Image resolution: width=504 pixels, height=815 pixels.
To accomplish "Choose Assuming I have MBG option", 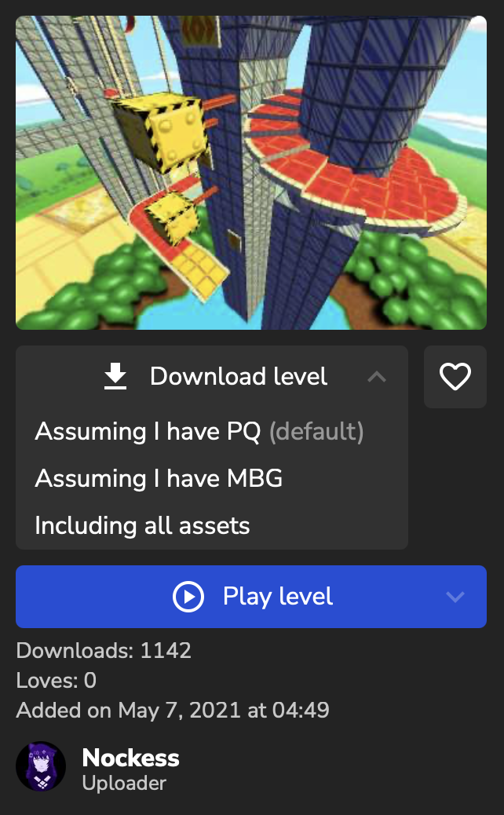I will pyautogui.click(x=159, y=478).
